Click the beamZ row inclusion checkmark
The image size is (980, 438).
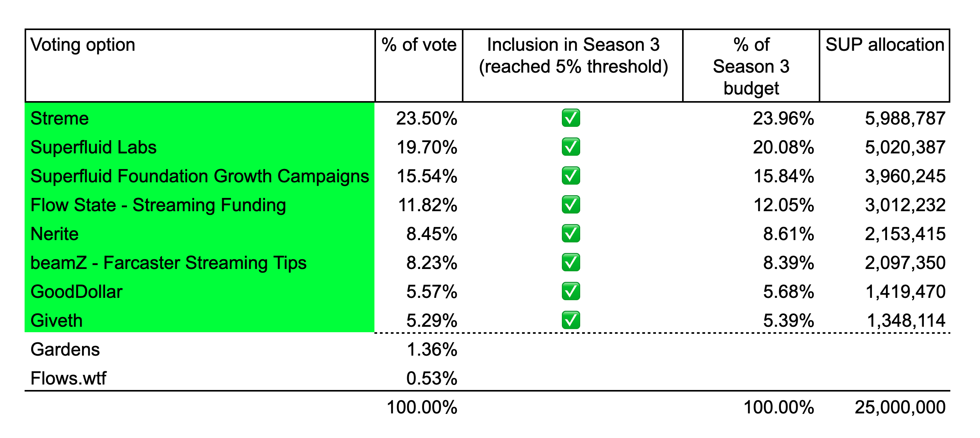570,262
